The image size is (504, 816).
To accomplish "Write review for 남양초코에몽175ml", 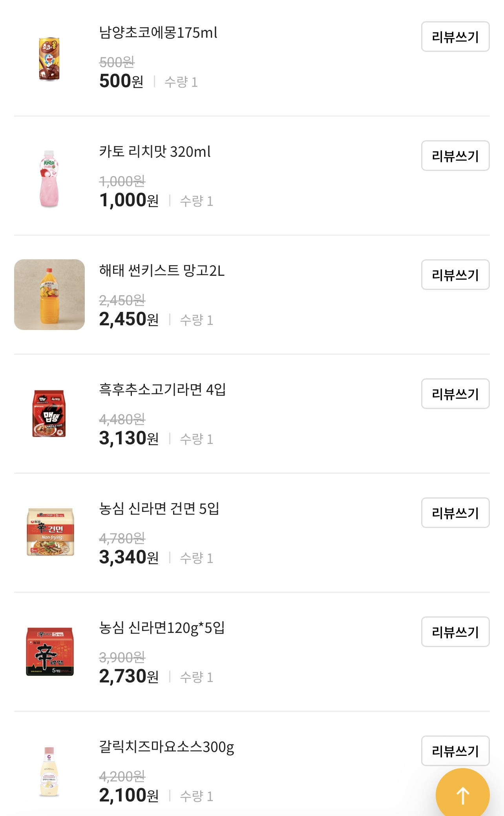I will tap(455, 37).
